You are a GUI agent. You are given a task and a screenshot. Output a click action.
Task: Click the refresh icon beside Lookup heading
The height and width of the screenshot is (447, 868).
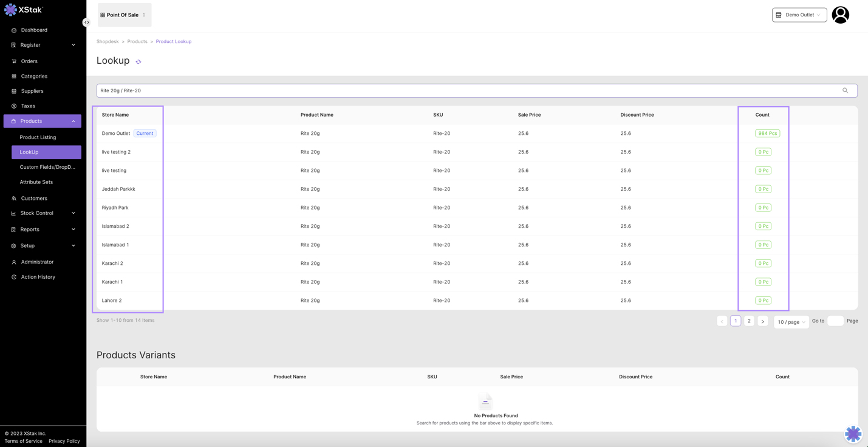point(138,62)
